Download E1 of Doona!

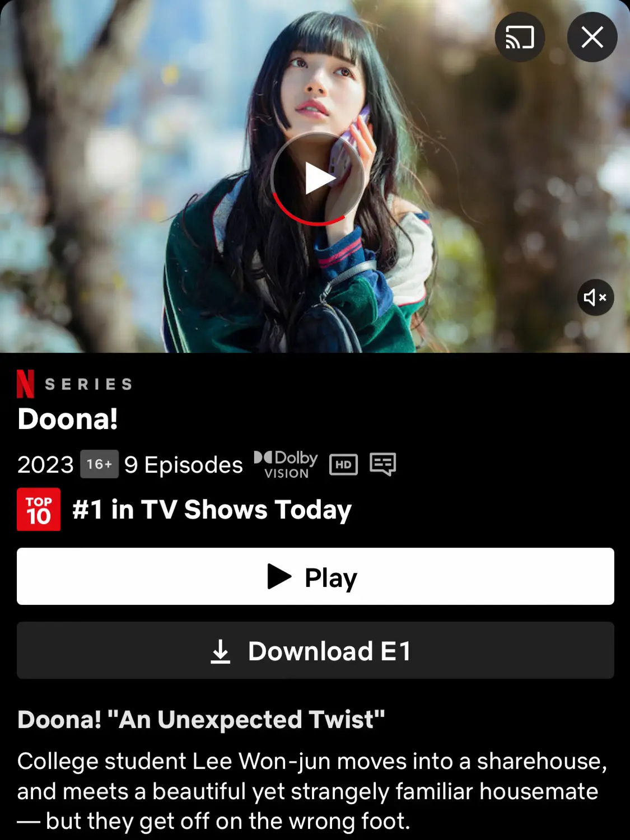click(x=315, y=650)
